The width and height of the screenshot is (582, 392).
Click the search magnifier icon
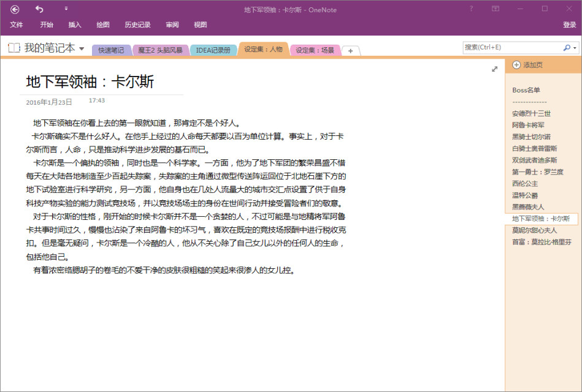pos(565,47)
